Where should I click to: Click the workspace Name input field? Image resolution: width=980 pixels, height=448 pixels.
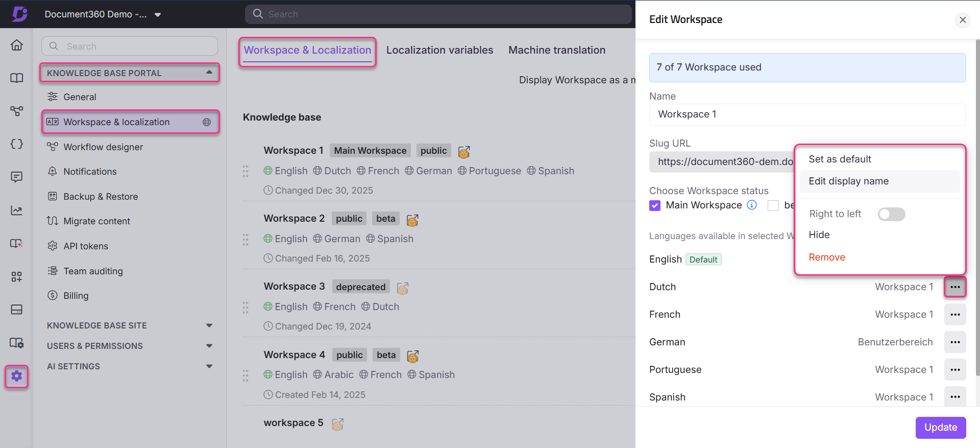[x=807, y=114]
